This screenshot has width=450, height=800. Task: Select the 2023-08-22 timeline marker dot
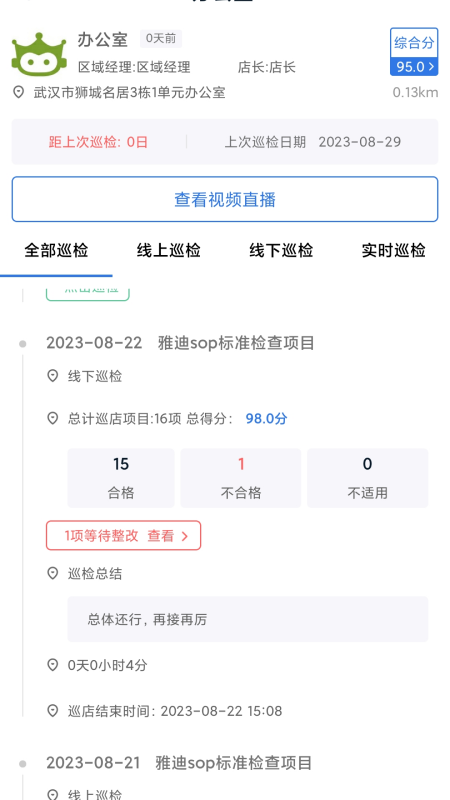pyautogui.click(x=22, y=344)
